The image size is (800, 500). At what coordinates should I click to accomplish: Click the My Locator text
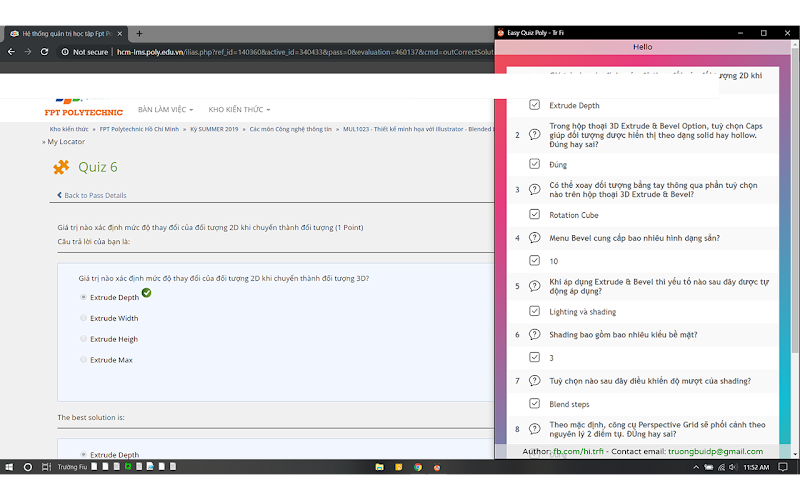click(66, 141)
